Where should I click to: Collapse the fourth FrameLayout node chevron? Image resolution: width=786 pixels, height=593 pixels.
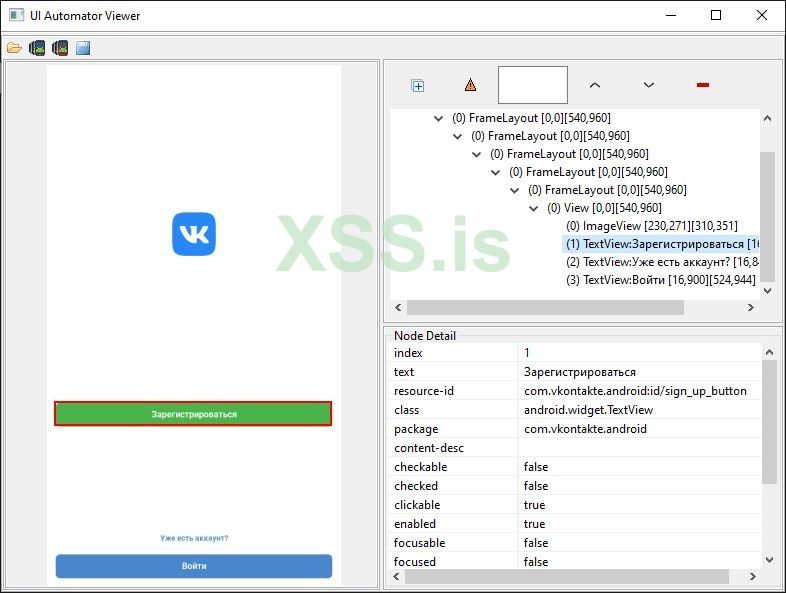click(496, 172)
